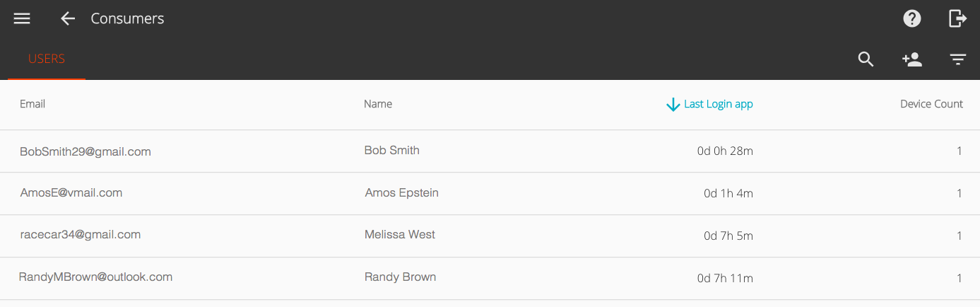Sort by the Email column header
Screen dimensions: 980x307
click(33, 104)
